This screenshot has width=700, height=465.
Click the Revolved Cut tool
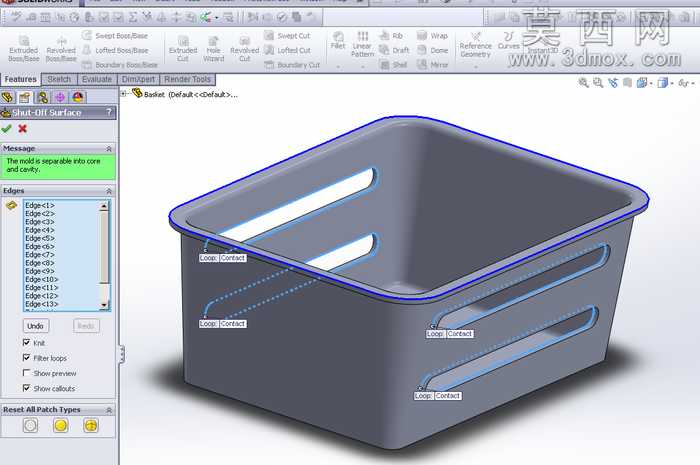point(245,49)
